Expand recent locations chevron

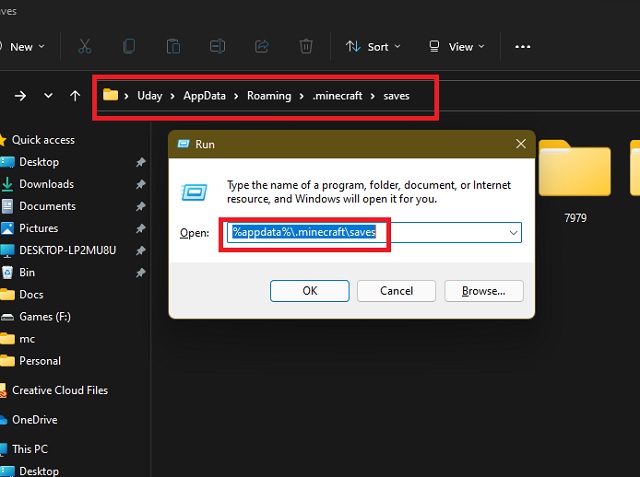coord(48,96)
